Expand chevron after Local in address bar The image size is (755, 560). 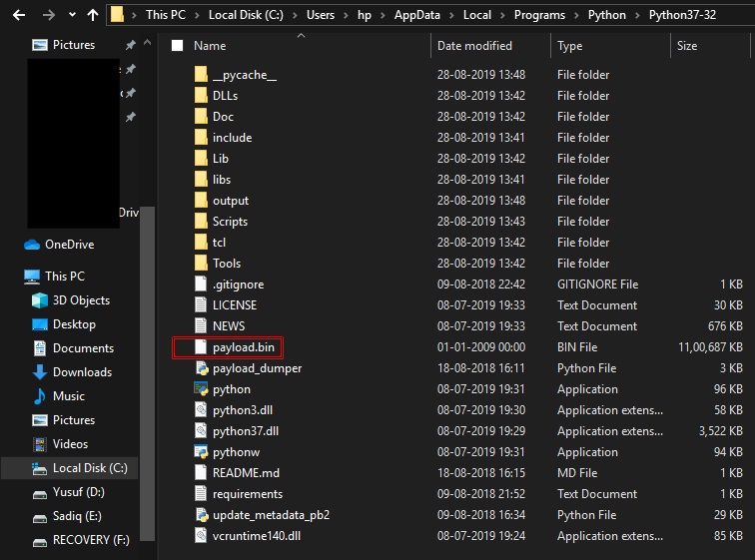coord(502,15)
